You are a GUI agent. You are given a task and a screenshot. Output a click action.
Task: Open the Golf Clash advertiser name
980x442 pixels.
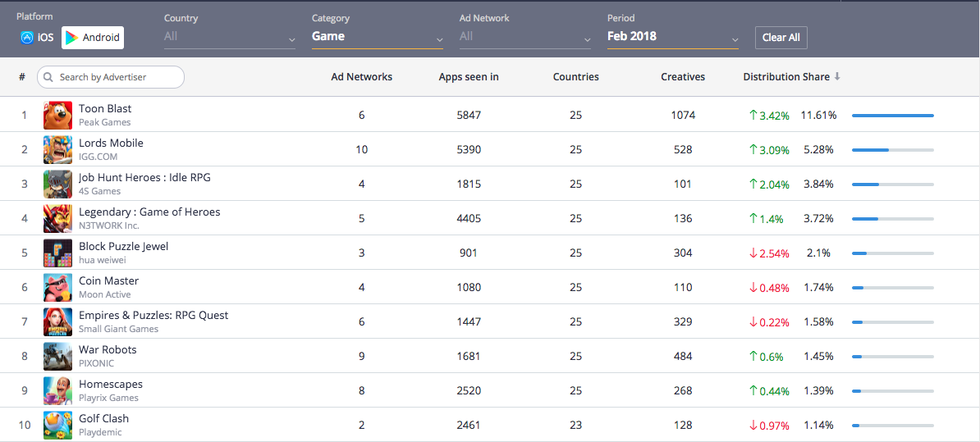(103, 418)
